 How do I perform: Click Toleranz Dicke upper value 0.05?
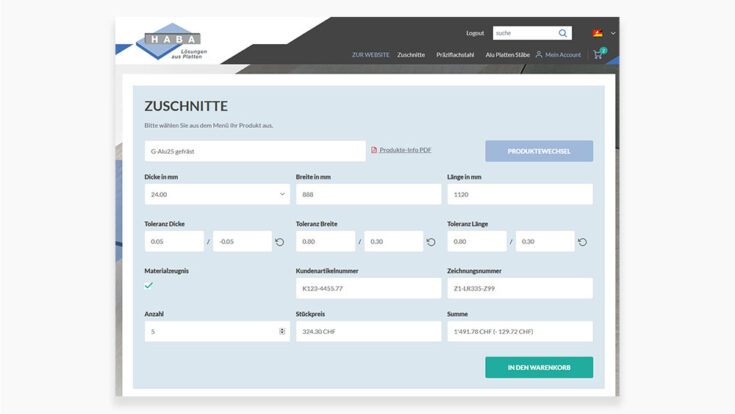pos(174,241)
